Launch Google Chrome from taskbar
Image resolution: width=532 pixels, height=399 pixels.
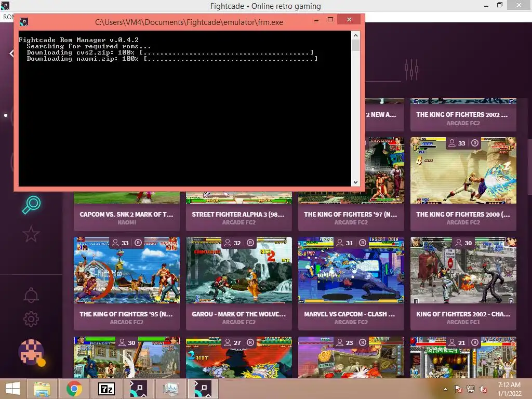[74, 389]
